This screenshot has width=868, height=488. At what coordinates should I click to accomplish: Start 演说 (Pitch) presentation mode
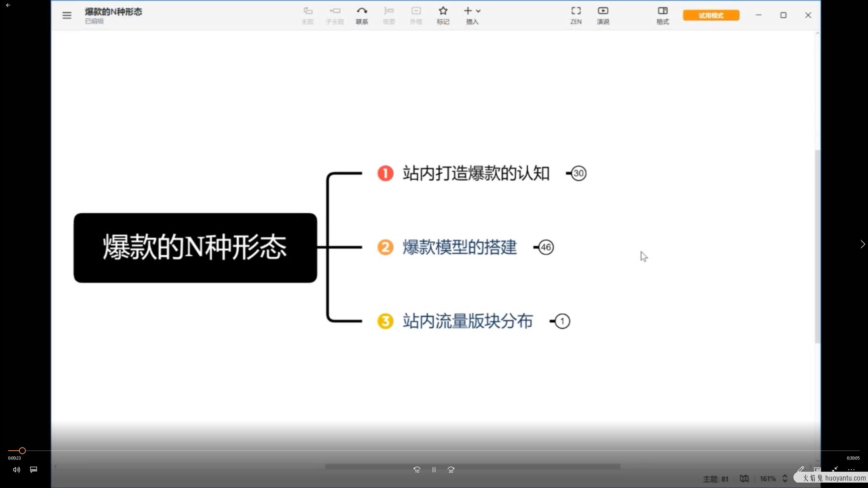coord(603,15)
